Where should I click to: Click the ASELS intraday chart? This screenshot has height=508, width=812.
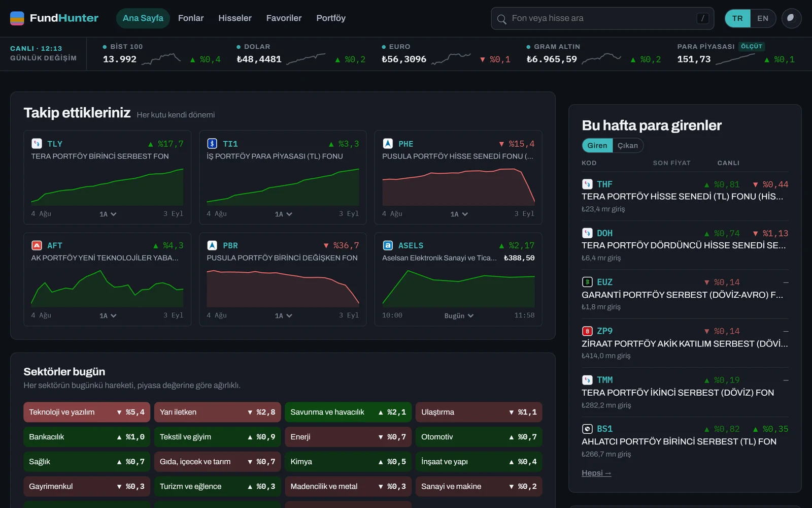pos(458,288)
